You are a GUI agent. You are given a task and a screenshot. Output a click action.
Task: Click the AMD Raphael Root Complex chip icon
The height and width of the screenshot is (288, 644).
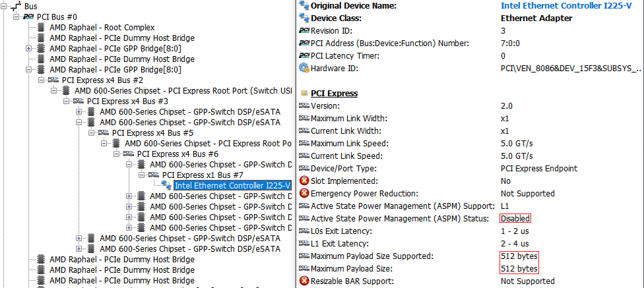tap(42, 27)
